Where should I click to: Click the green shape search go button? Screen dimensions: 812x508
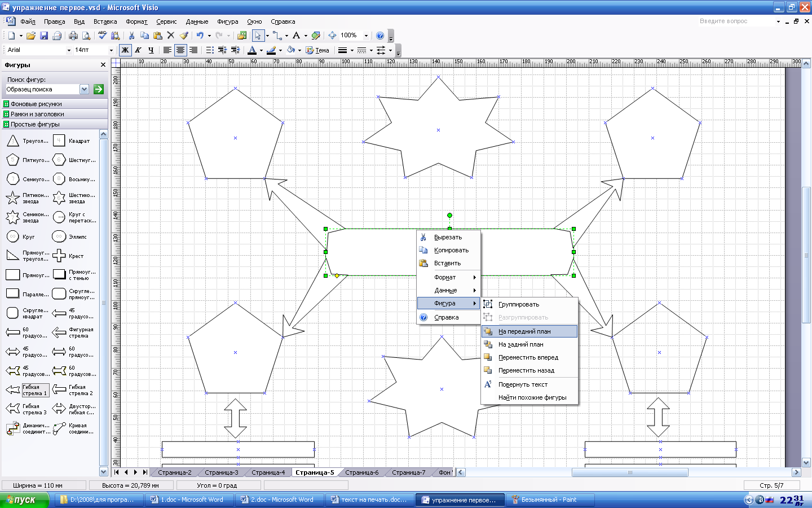[x=99, y=89]
